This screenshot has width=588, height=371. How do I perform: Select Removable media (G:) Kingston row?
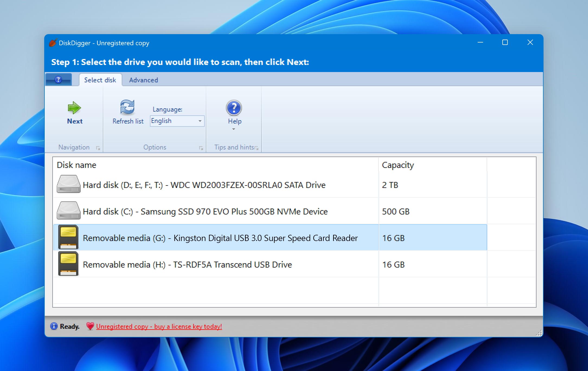pyautogui.click(x=270, y=237)
